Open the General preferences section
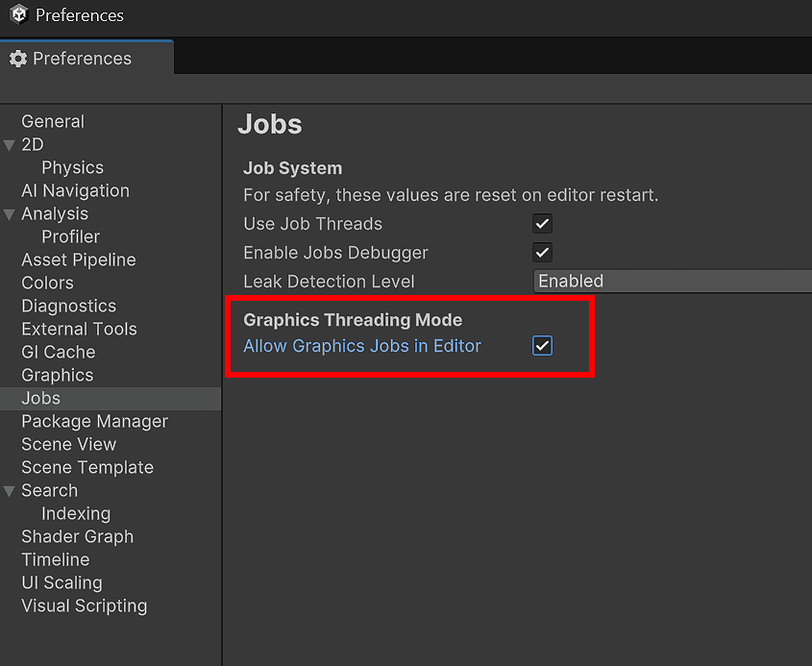This screenshot has width=812, height=666. point(52,121)
